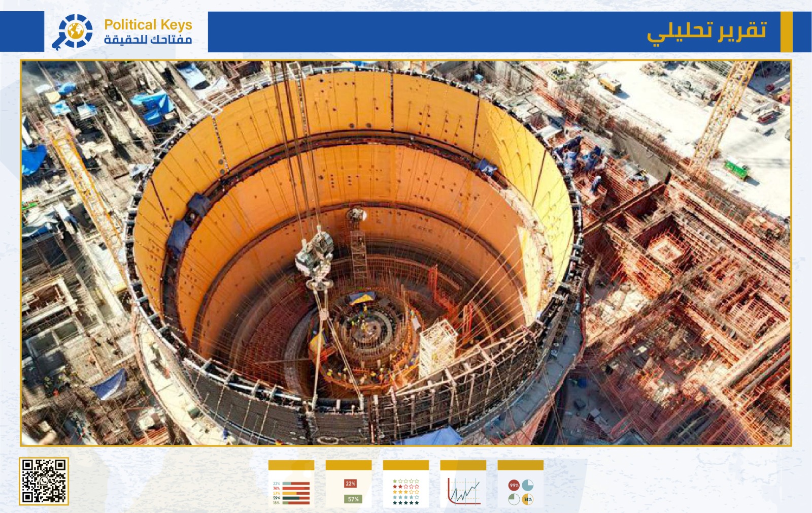The image size is (812, 513).
Task: Click the Arabic tagline 'مفتاحك للحقيقة'
Action: 148,40
